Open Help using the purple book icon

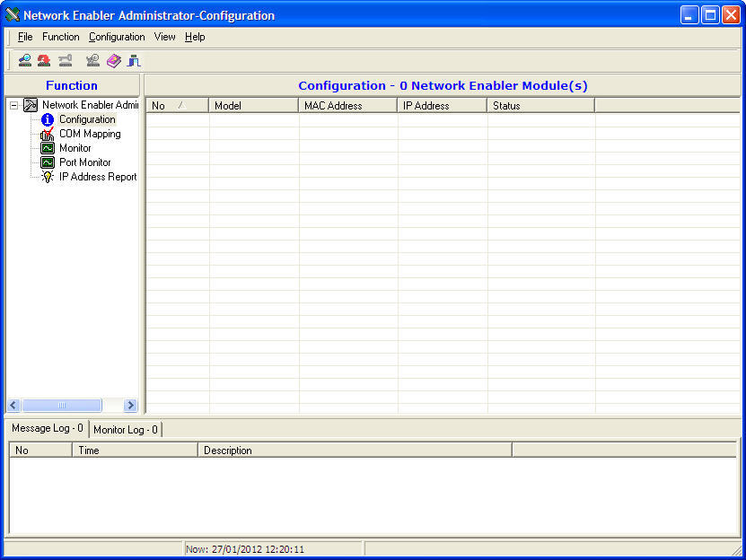point(114,60)
